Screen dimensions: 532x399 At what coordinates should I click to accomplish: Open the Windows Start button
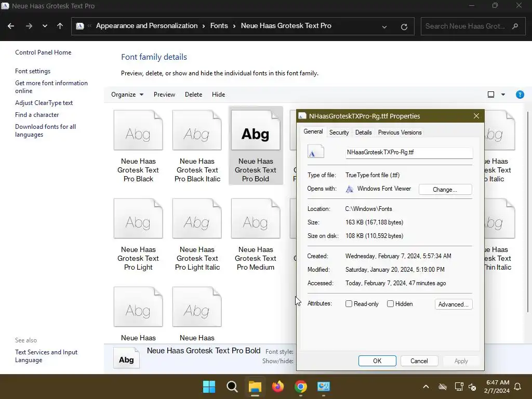pos(209,387)
